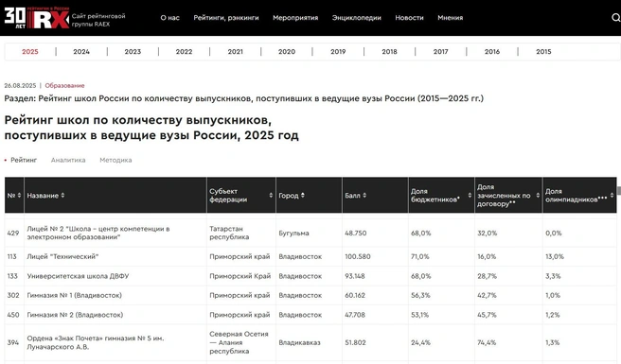This screenshot has height=364, width=621.
Task: Click the 74,4% contract share cell
Action: (487, 342)
